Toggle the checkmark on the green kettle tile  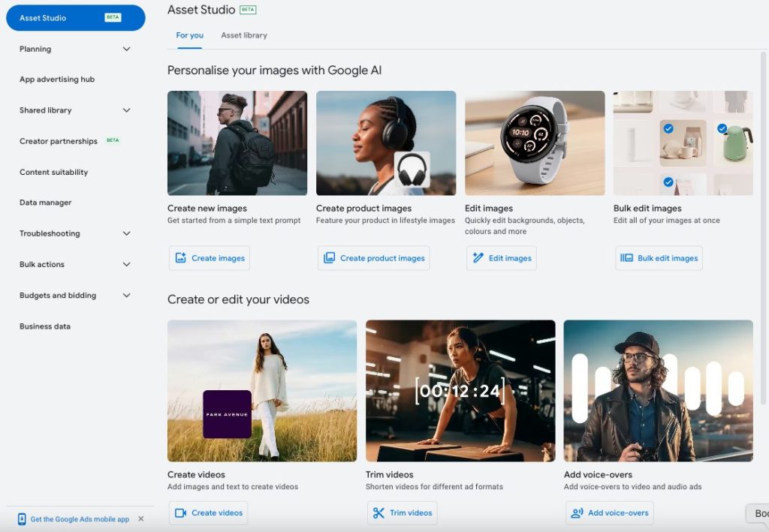coord(722,128)
